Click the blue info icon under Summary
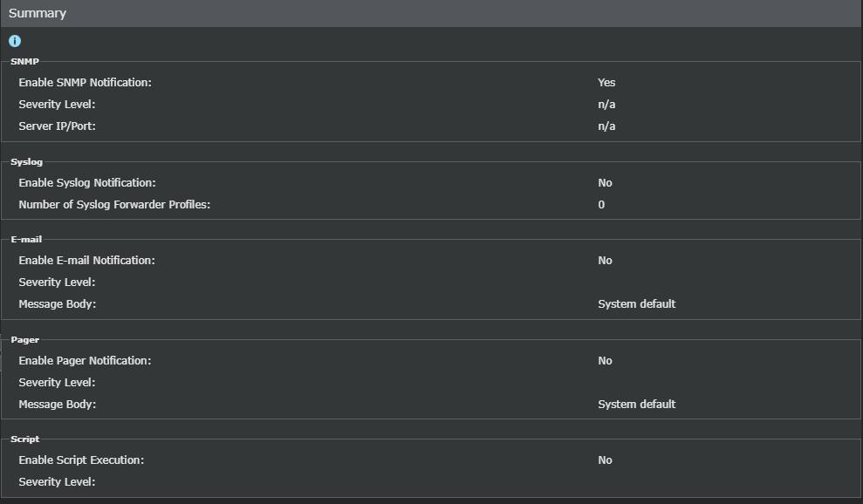Viewport: 863px width, 504px height. click(x=15, y=41)
